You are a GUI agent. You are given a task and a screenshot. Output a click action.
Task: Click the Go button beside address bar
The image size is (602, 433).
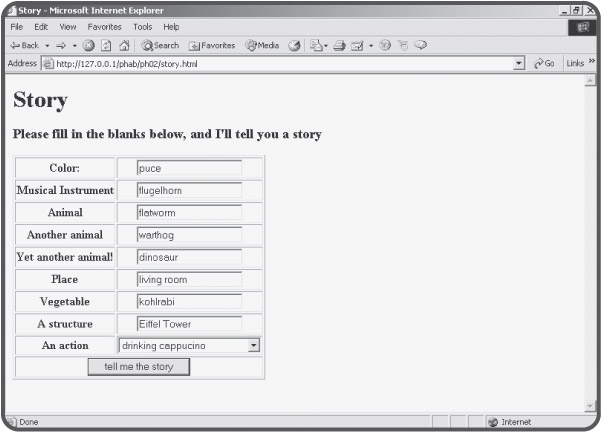[545, 63]
